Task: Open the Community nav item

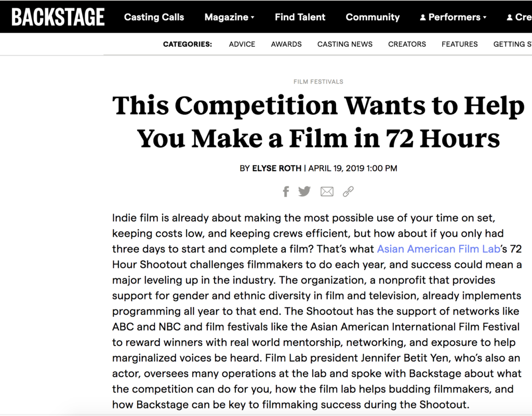Action: coord(373,17)
